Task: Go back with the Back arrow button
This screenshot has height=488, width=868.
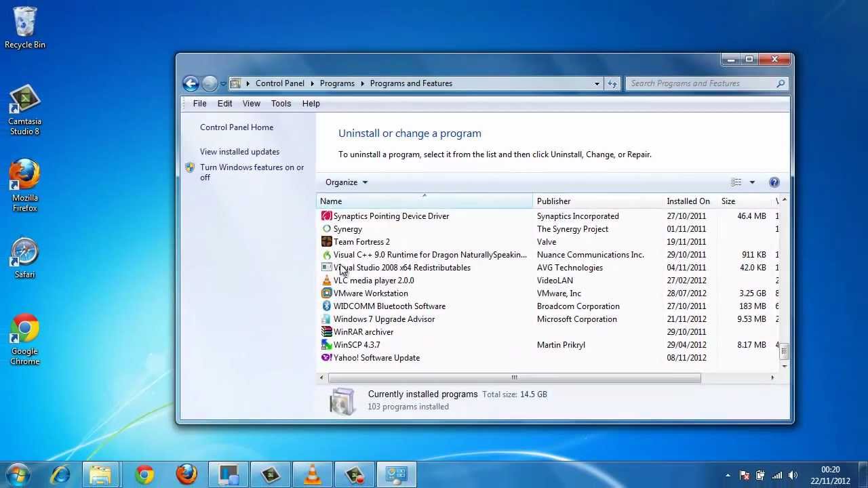Action: click(x=191, y=83)
